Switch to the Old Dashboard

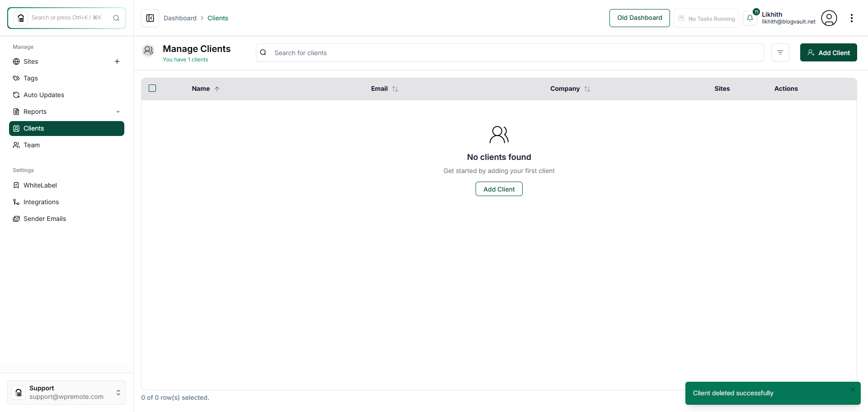click(x=639, y=18)
